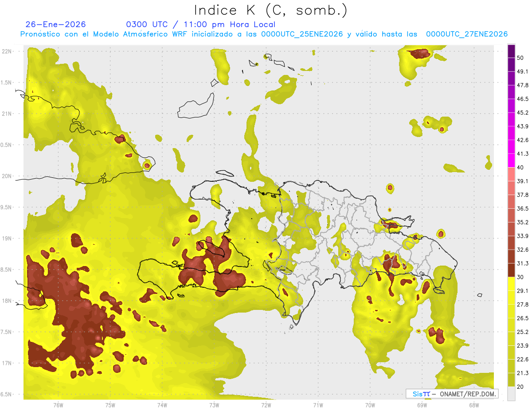Click the longitude axis label "69W"
532x411 pixels.
coord(422,406)
